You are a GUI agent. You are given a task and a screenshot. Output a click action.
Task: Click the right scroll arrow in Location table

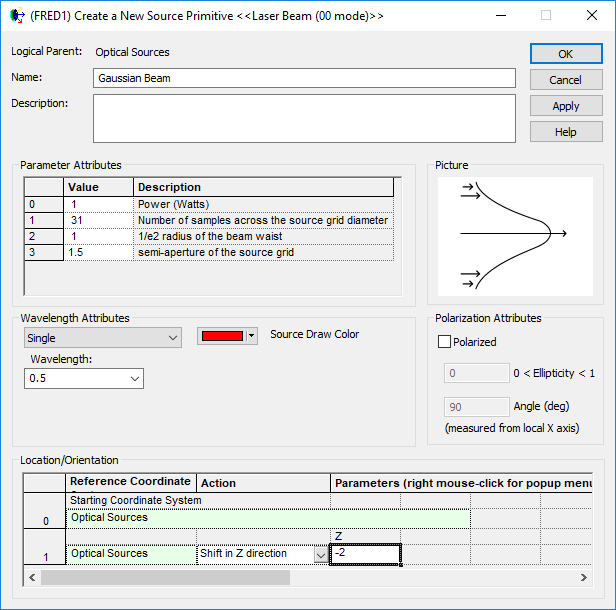[x=585, y=578]
